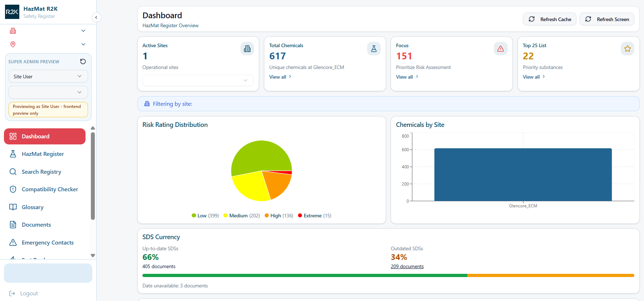The width and height of the screenshot is (644, 301).
Task: Toggle the High (136) legend entry
Action: (279, 216)
